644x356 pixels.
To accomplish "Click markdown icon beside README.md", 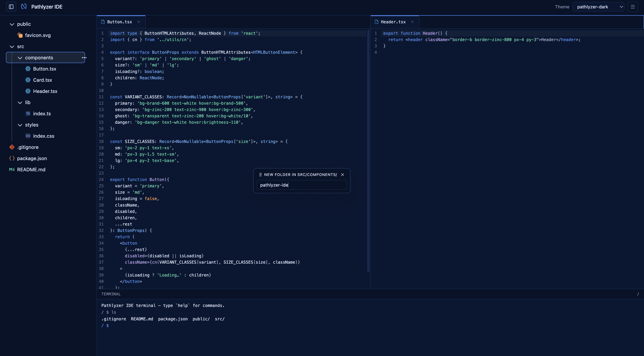I will (12, 169).
